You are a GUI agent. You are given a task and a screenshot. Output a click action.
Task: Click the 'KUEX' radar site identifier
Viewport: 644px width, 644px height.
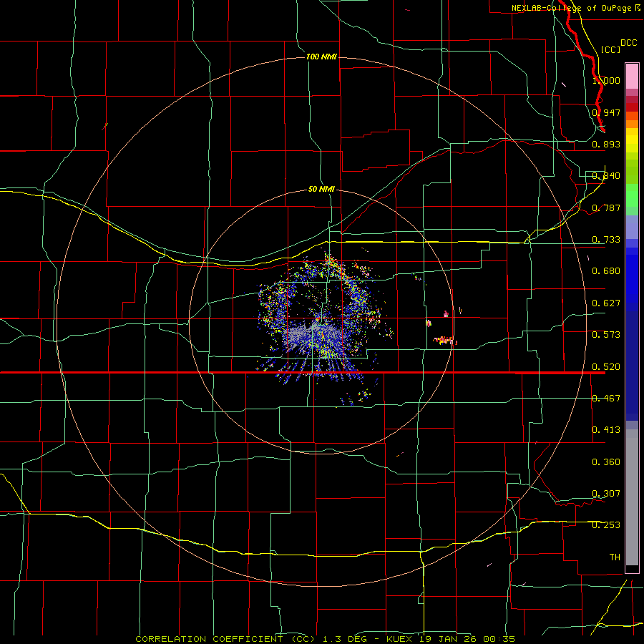[399, 639]
